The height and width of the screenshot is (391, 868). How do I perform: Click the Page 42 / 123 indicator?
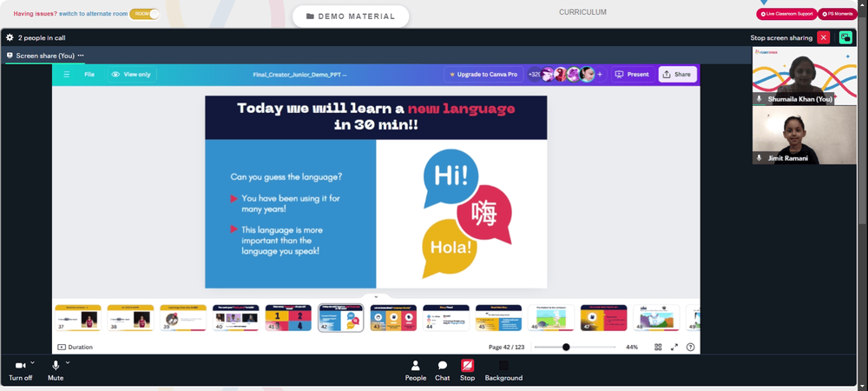pyautogui.click(x=507, y=348)
